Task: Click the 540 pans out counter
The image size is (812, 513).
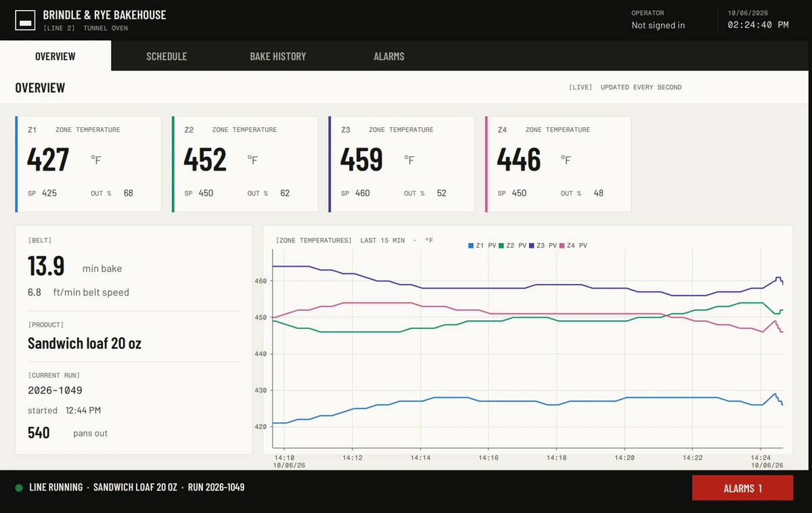Action: pos(39,432)
